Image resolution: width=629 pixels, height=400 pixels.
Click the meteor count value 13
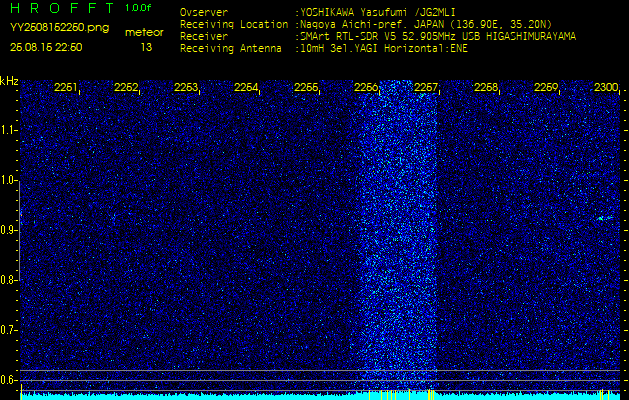pyautogui.click(x=146, y=47)
